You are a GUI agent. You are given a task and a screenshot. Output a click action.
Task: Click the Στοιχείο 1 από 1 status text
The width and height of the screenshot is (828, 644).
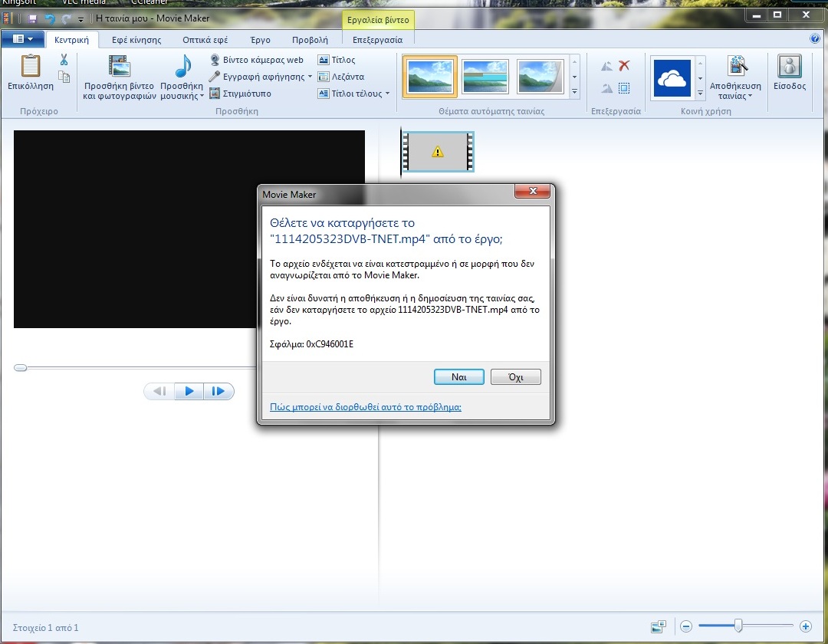[x=45, y=628]
